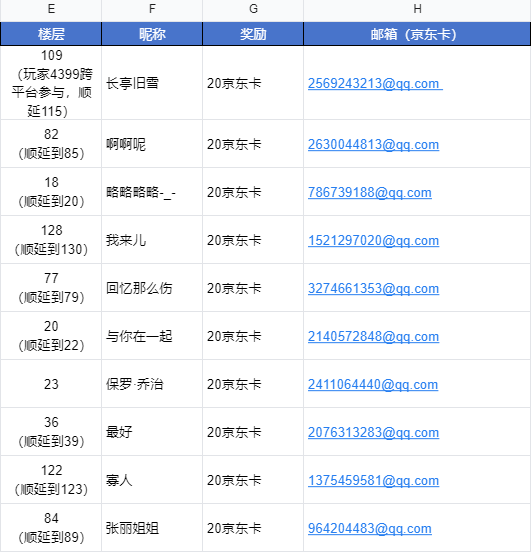Select 20京东卡 reward in 长亭旧雪 row
Image resolution: width=531 pixels, height=552 pixels.
click(253, 83)
